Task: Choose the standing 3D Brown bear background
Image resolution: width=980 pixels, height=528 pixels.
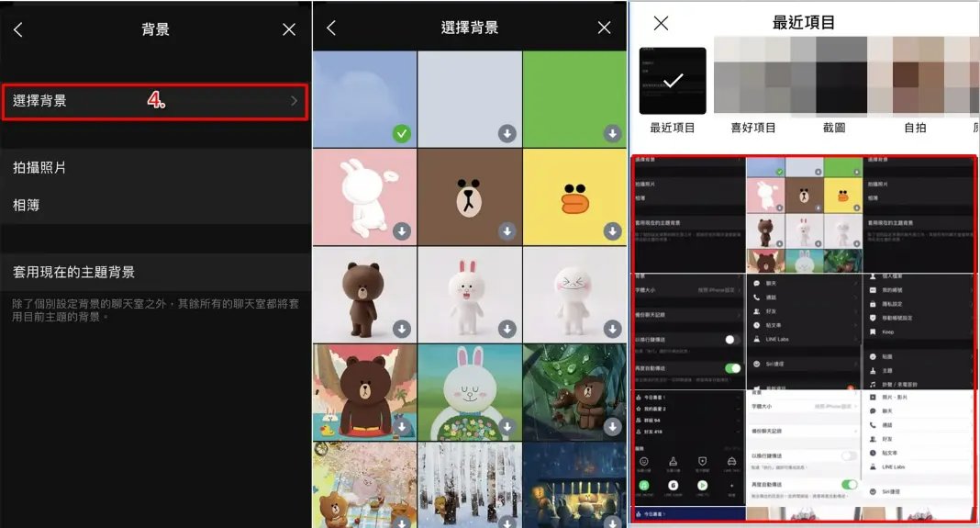Action: click(364, 295)
